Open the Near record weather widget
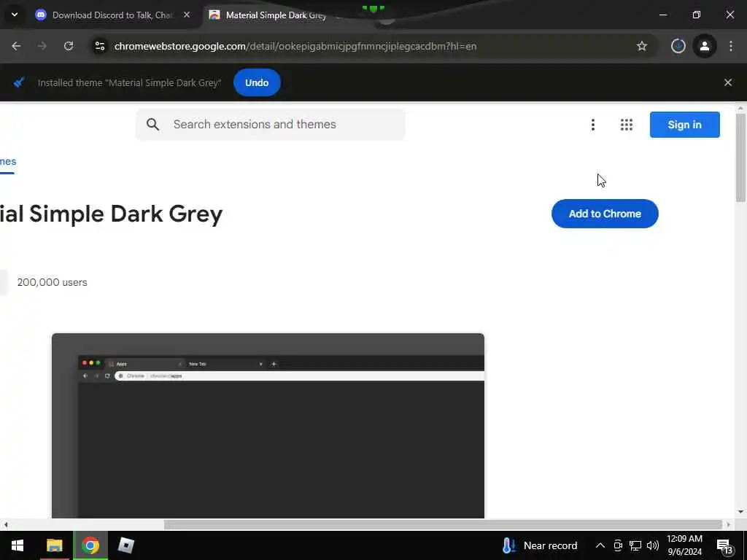Screen dimensions: 747x560 point(539,545)
